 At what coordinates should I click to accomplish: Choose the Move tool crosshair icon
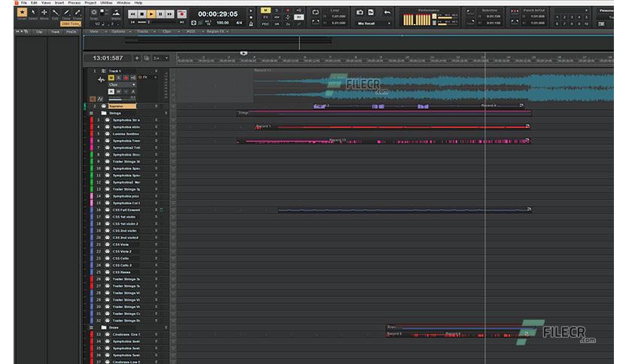click(x=44, y=13)
